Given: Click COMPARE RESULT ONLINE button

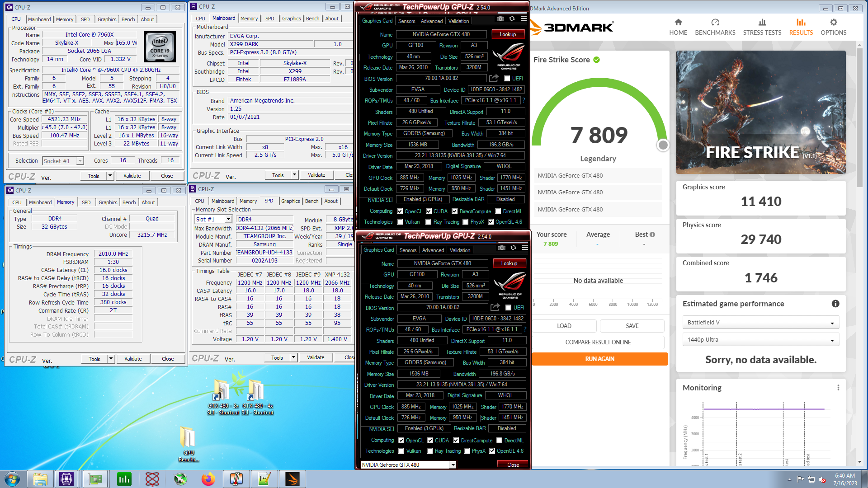Looking at the screenshot, I should point(598,342).
